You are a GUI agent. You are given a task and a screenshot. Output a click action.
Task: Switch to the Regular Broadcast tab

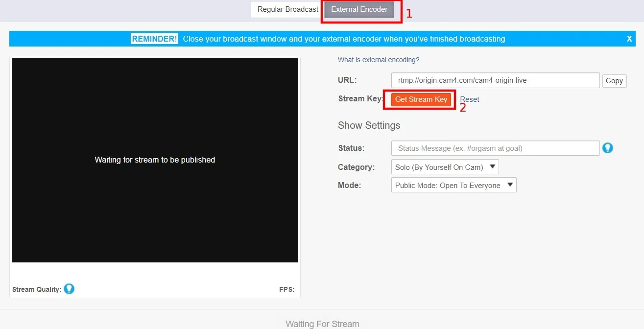pos(287,9)
